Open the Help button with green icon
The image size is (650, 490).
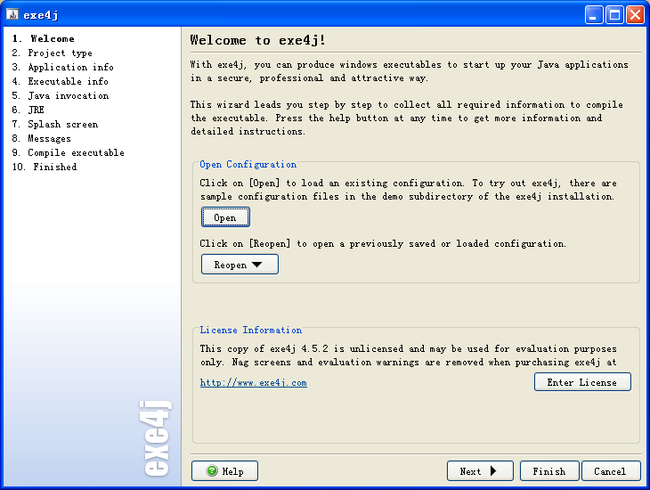click(225, 471)
